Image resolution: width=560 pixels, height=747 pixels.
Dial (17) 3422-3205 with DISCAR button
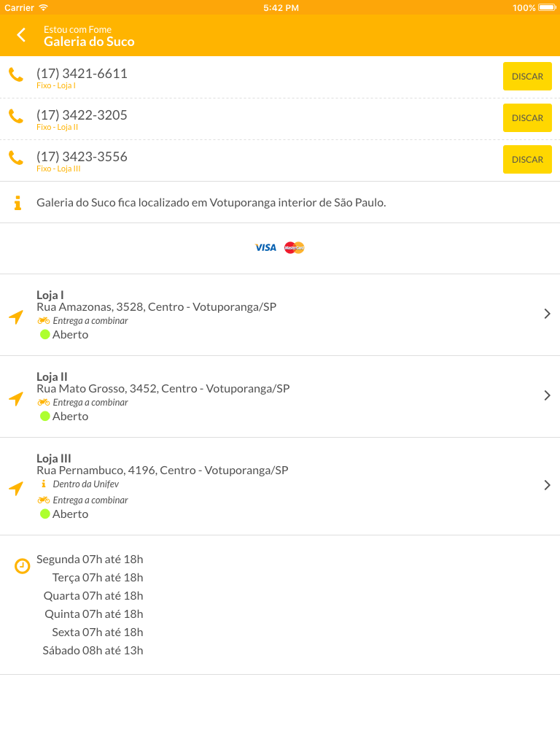[x=527, y=117]
